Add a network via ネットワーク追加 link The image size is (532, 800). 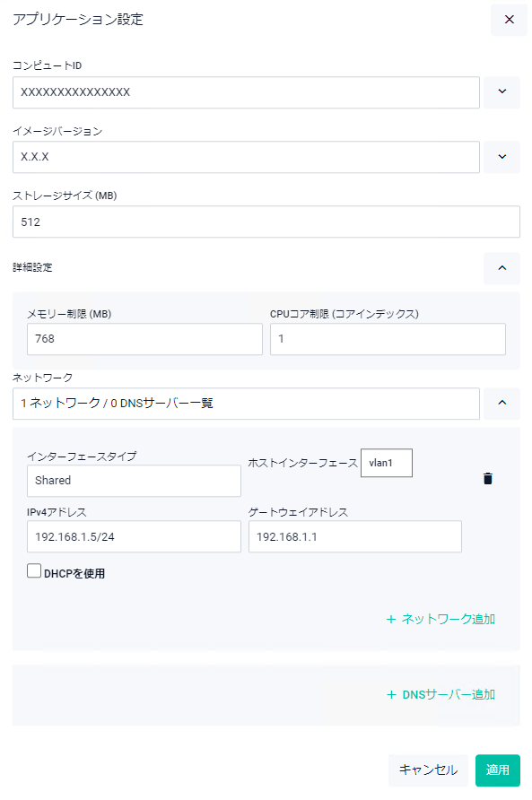pyautogui.click(x=448, y=620)
